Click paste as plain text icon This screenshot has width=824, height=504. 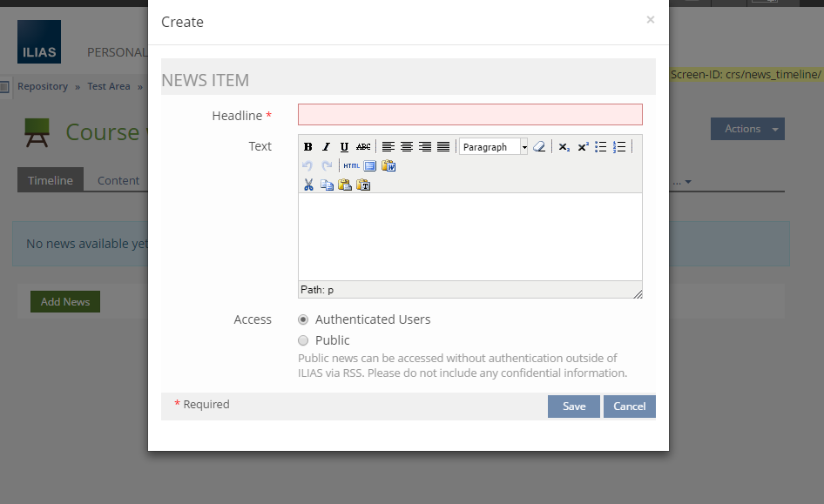[363, 185]
